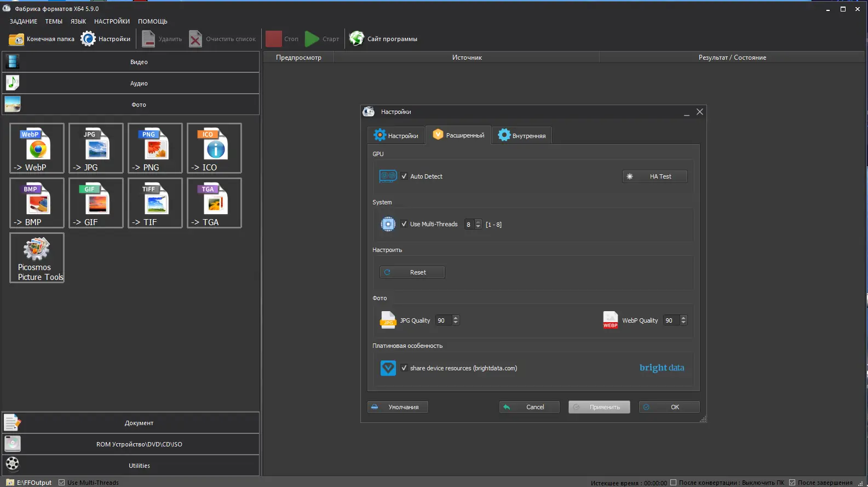Click the Умолчания button
The height and width of the screenshot is (487, 868).
[398, 407]
